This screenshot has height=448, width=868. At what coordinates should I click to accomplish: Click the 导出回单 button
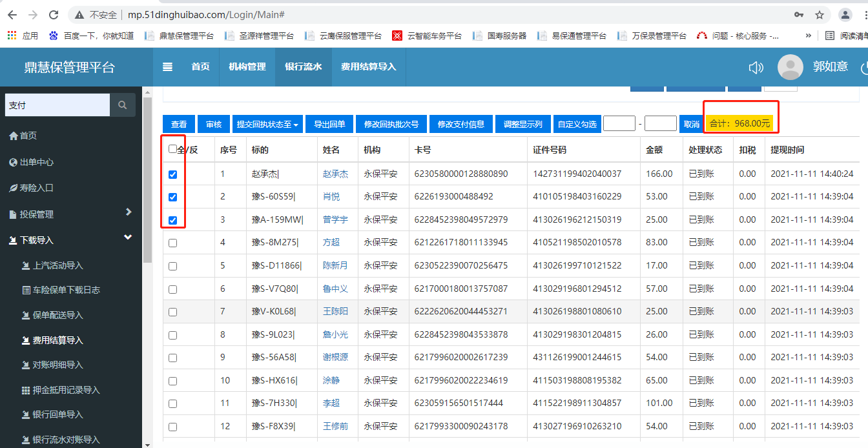click(x=329, y=124)
